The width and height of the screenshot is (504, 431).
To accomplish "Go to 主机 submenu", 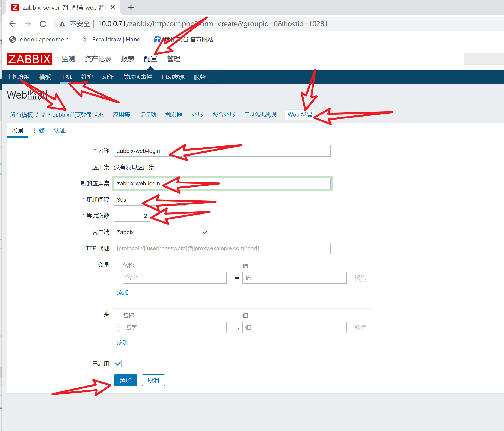I will (66, 77).
